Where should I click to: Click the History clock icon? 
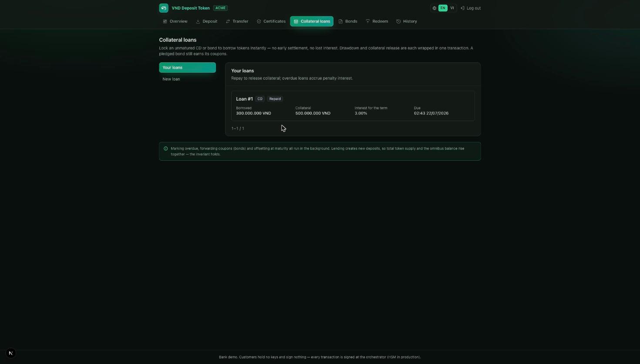point(398,21)
